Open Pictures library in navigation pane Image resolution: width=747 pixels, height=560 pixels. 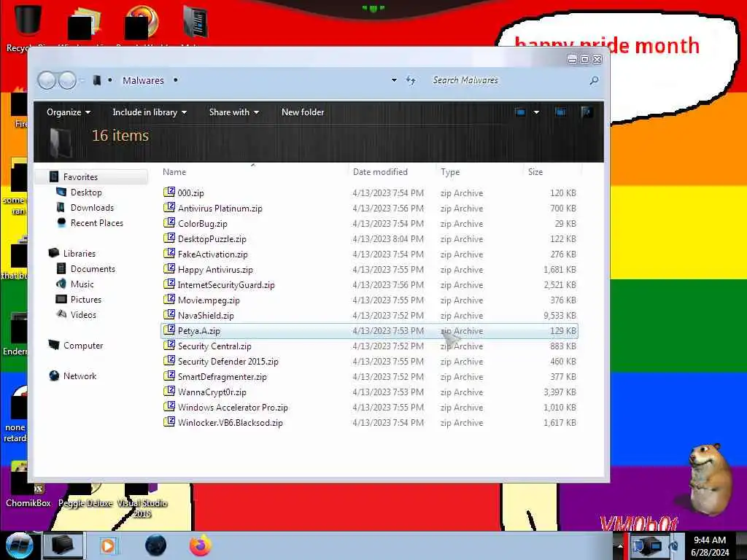[86, 299]
